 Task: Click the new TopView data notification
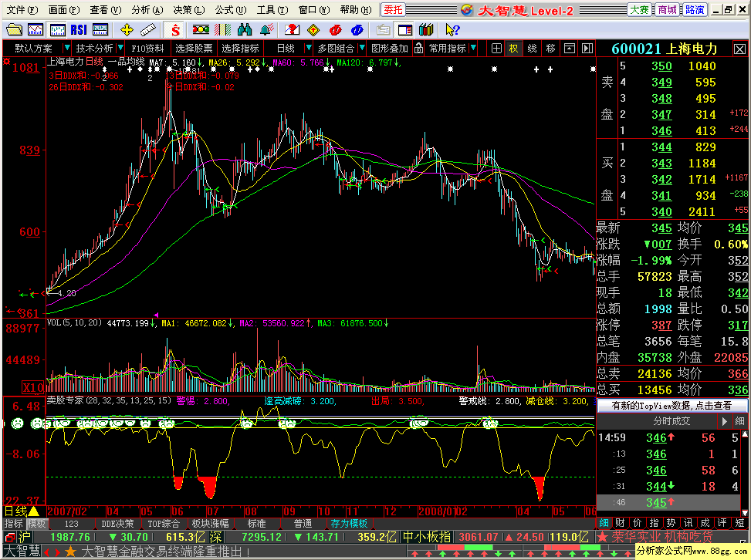pyautogui.click(x=672, y=406)
